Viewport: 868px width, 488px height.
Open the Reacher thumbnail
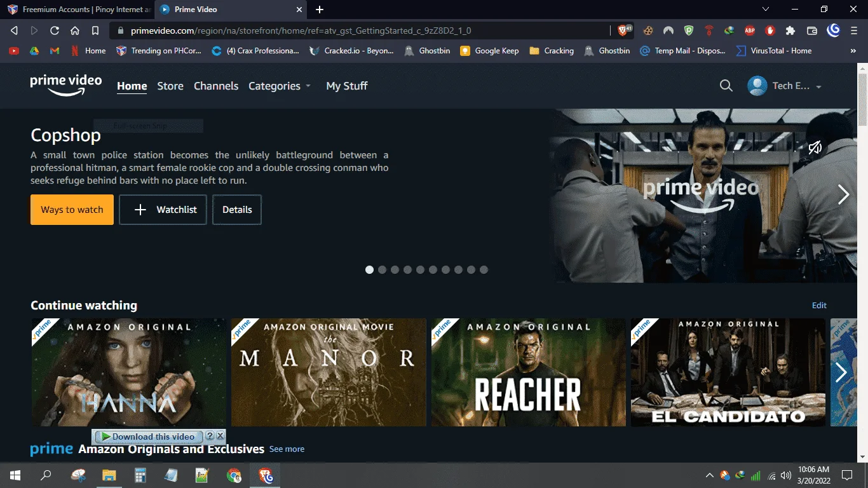pos(529,372)
